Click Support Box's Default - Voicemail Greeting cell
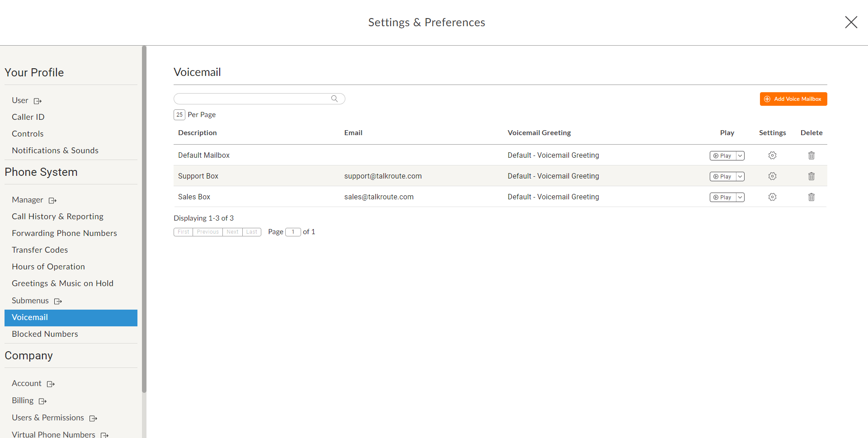Screen dimensions: 868x438 point(553,176)
